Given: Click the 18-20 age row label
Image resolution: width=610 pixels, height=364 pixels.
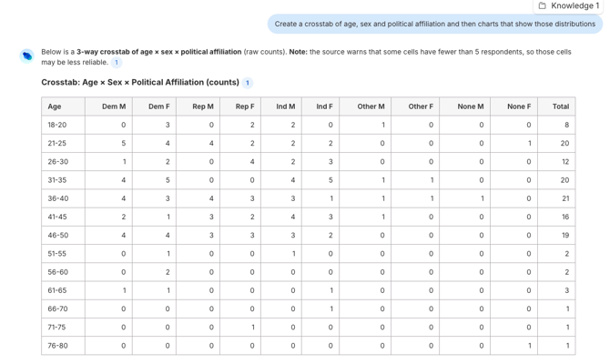Looking at the screenshot, I should pos(56,125).
